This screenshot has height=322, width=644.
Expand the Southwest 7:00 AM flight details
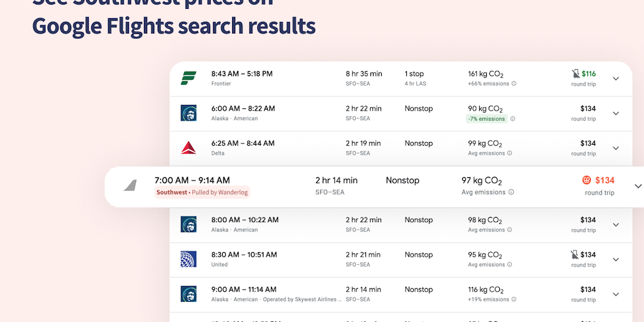(x=638, y=186)
